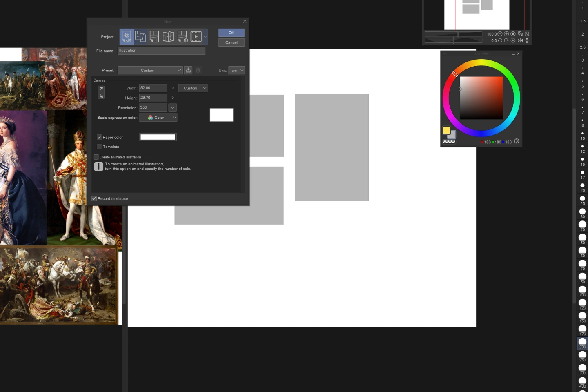
Task: Expand the project type list arrow
Action: pyautogui.click(x=205, y=36)
